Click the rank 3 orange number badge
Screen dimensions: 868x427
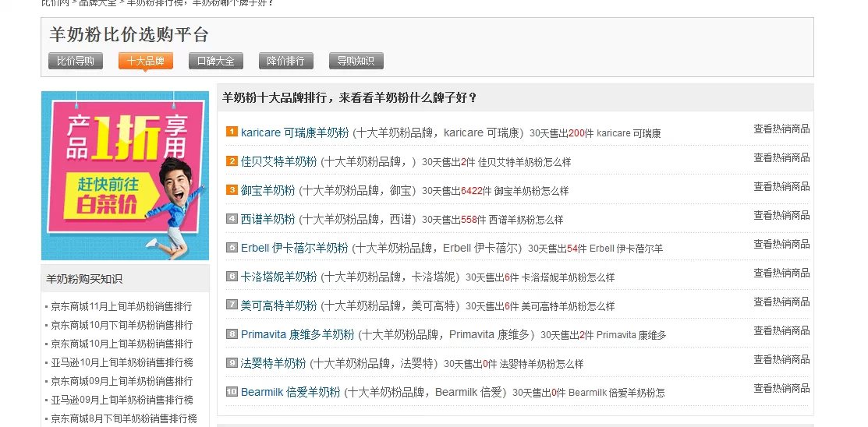click(x=232, y=189)
